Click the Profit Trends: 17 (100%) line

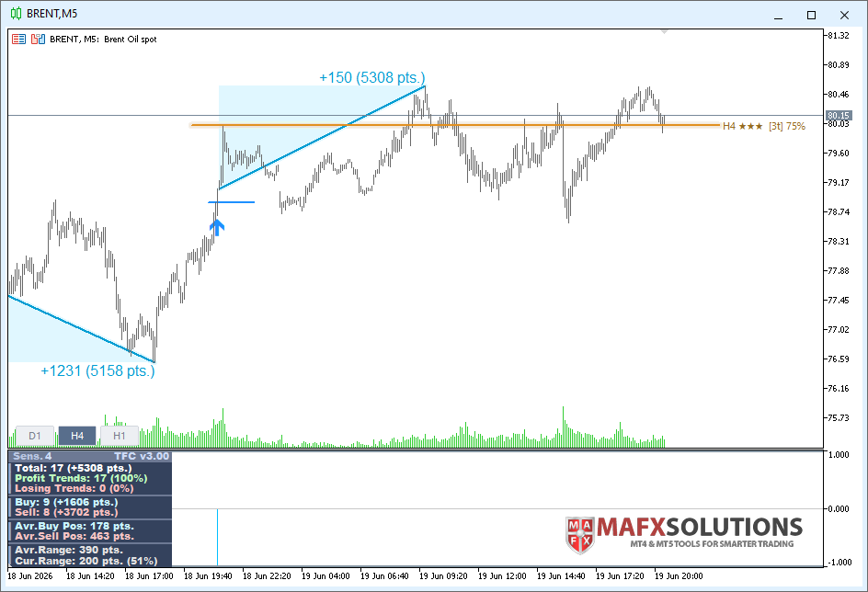pyautogui.click(x=81, y=478)
